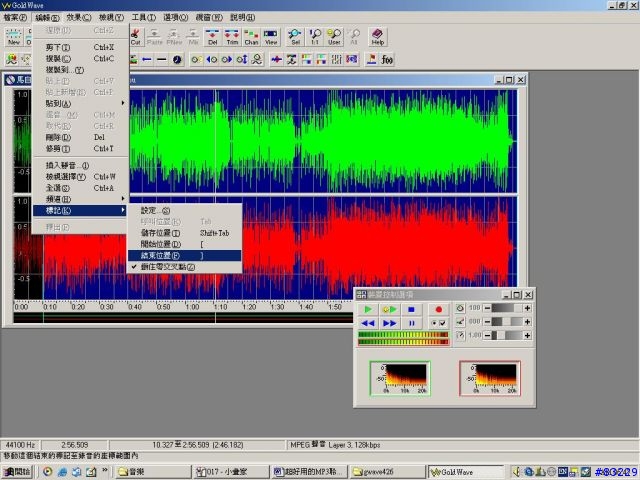The image size is (640, 480).
Task: Decrease volume with top minus button
Action: pos(487,308)
